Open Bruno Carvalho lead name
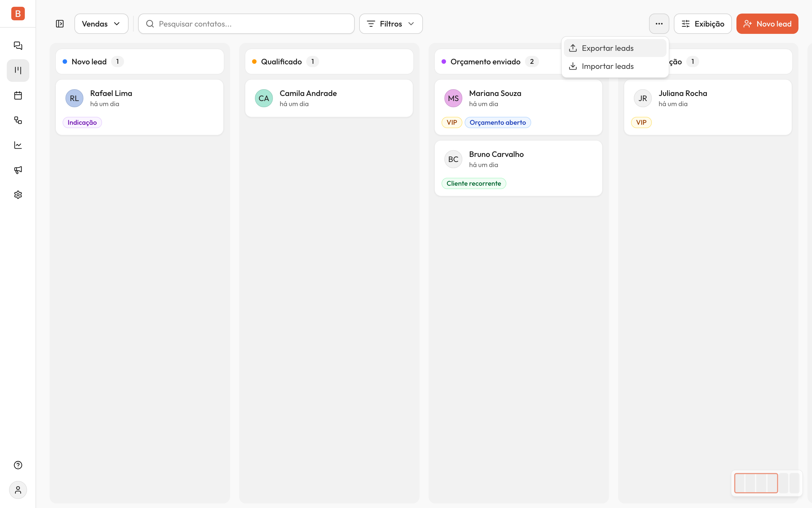 click(496, 154)
